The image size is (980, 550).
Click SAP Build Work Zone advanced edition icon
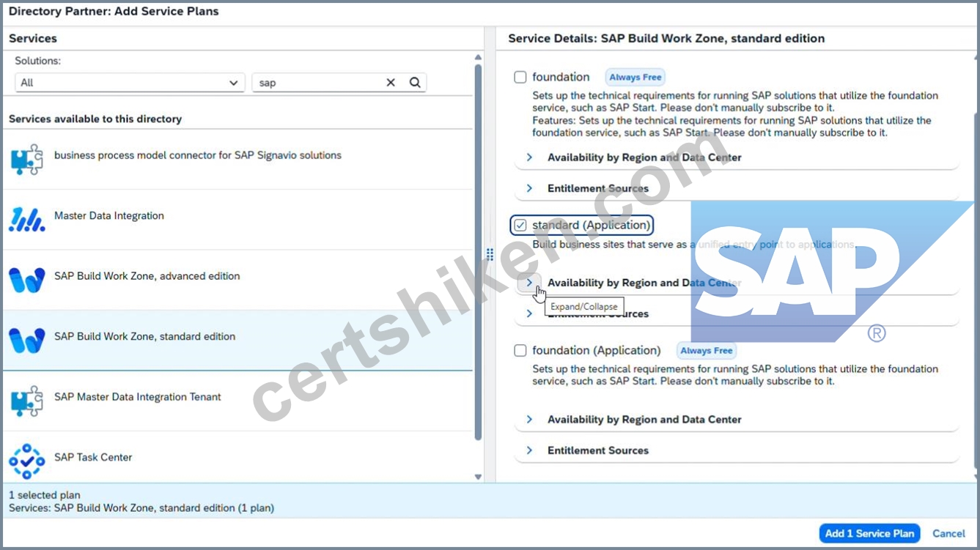27,280
